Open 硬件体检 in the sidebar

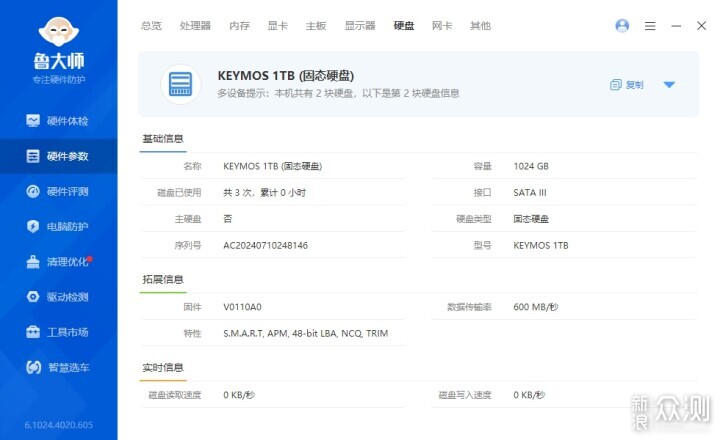58,121
